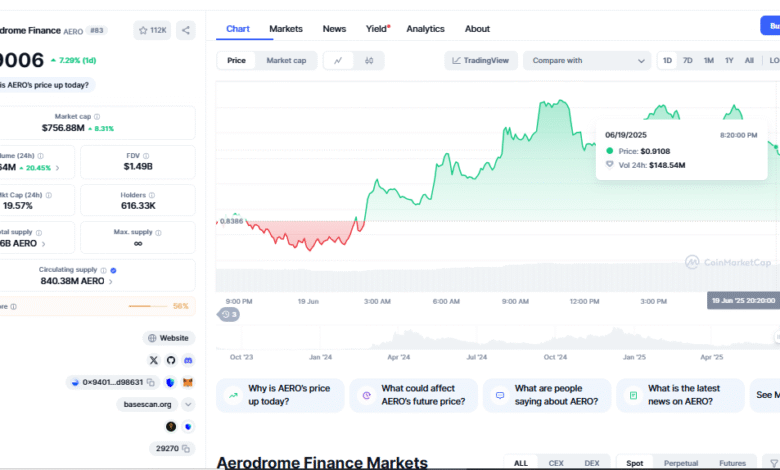
Task: Show Futures markets
Action: [x=732, y=463]
